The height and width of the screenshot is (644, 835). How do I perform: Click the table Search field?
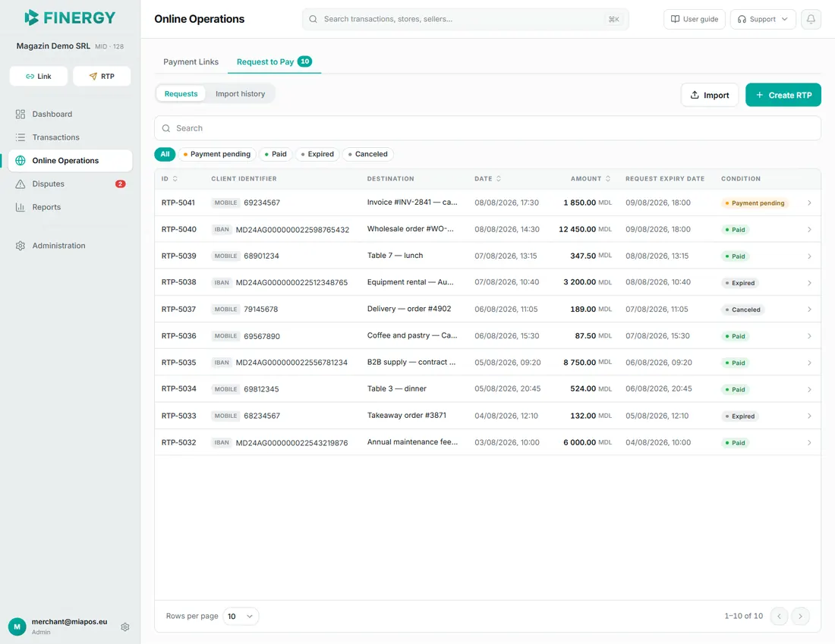point(487,128)
